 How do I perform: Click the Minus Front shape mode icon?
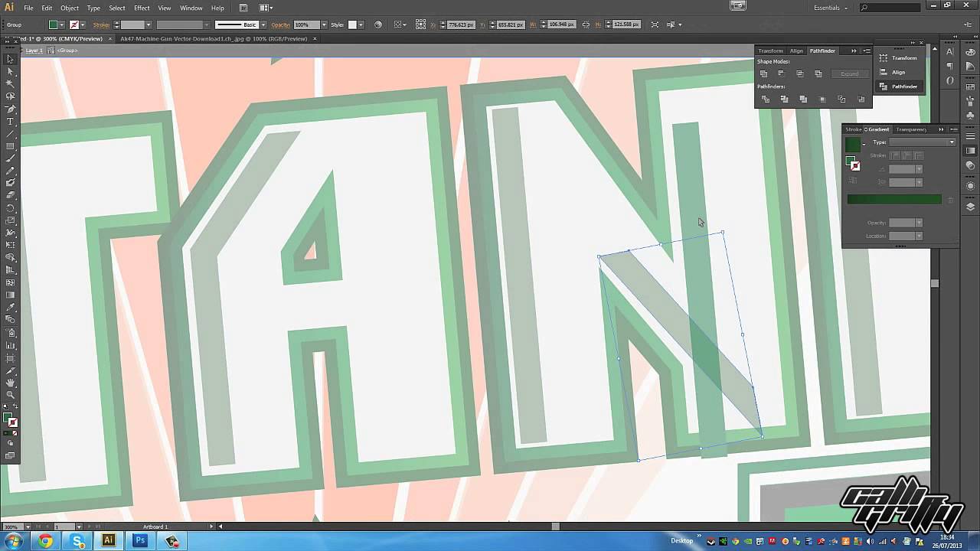[x=781, y=73]
